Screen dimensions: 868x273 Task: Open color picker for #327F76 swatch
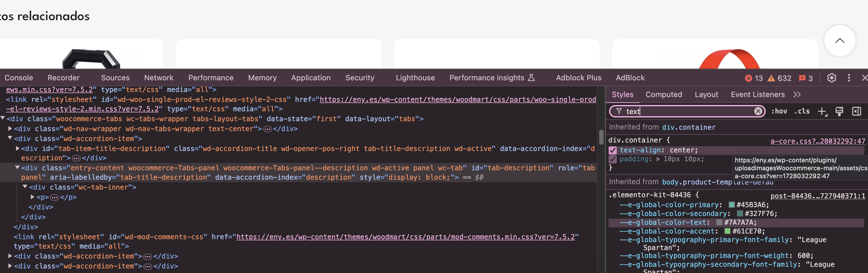coord(740,214)
